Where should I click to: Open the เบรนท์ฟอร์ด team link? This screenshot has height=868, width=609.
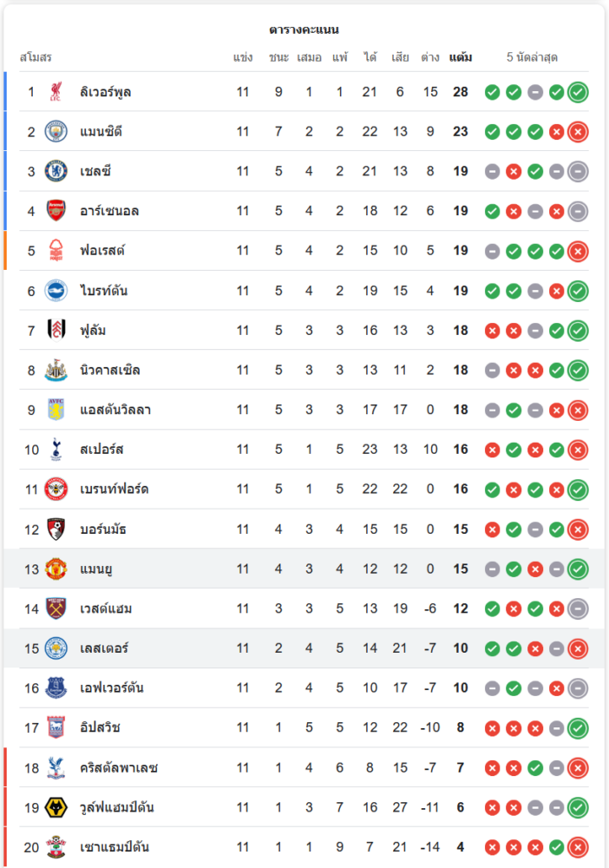tap(115, 490)
